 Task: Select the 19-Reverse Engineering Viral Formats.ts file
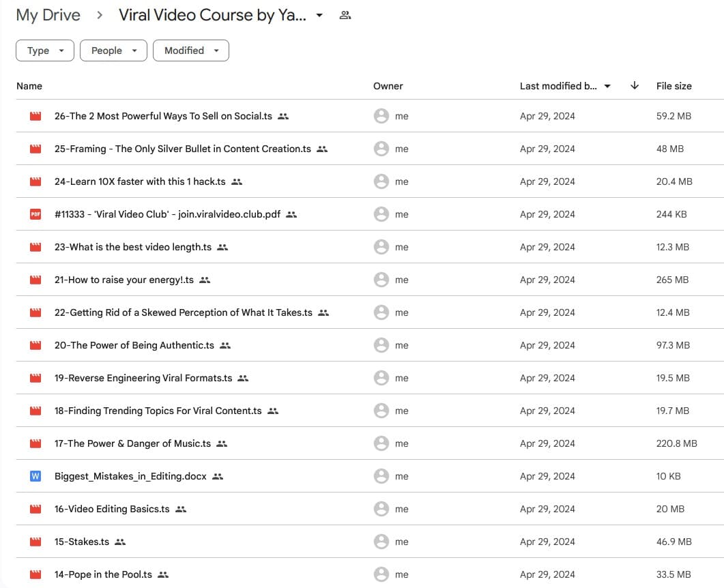coord(143,378)
